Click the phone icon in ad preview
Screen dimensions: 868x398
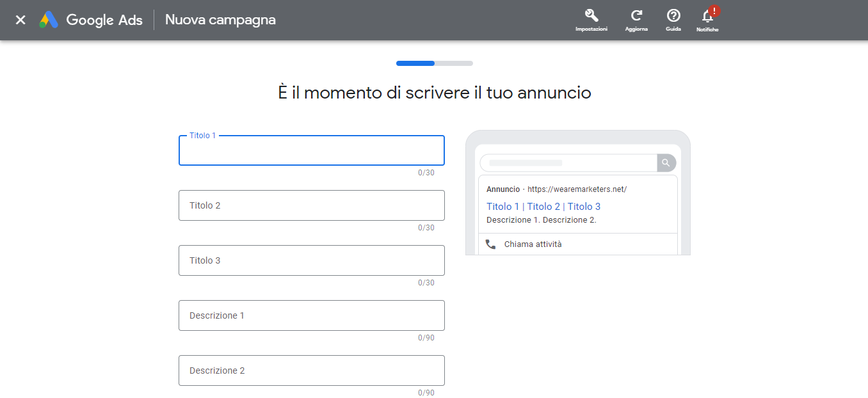(490, 244)
